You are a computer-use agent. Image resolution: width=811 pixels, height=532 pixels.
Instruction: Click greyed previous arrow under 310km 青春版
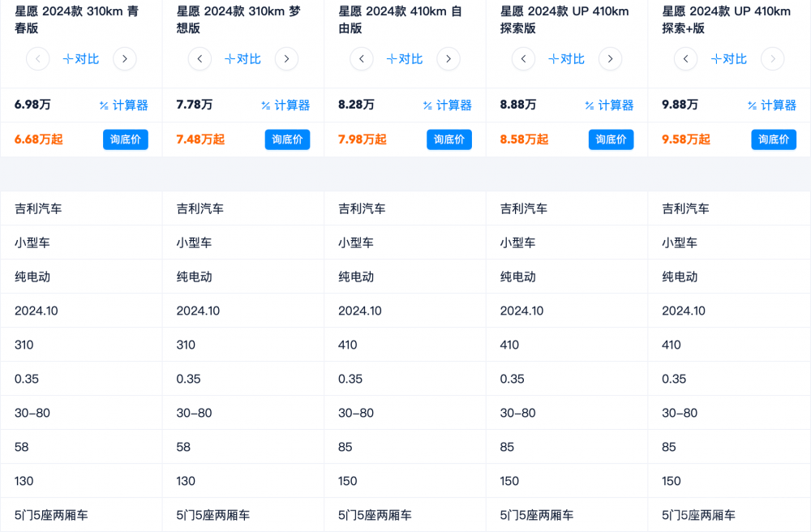pyautogui.click(x=38, y=59)
